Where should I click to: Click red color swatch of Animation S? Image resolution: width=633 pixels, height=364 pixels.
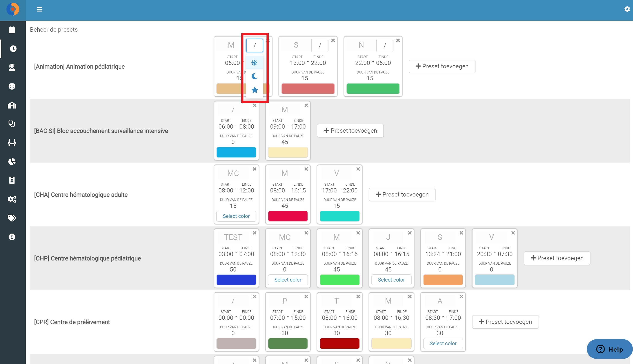click(308, 89)
